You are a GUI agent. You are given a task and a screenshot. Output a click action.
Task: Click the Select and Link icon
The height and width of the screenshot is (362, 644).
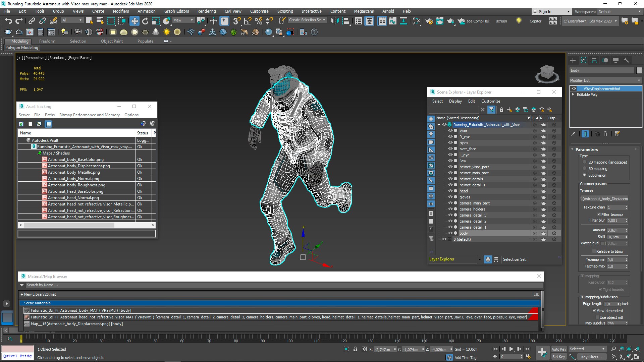point(32,21)
